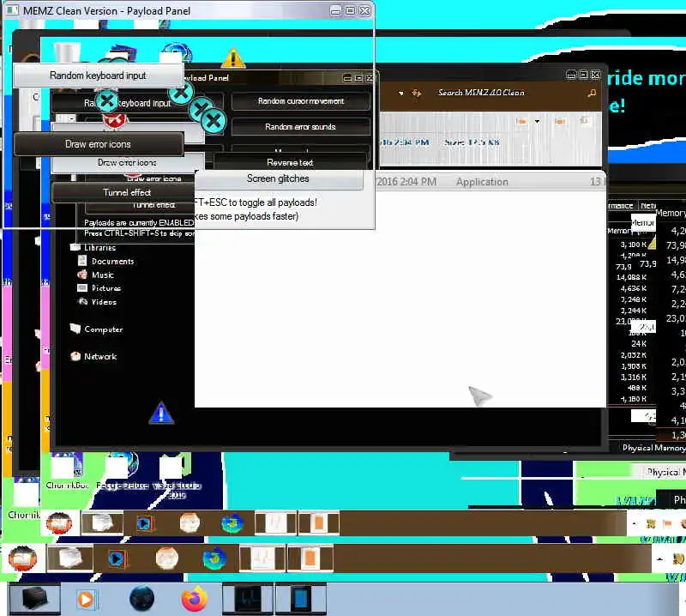Screen dimensions: 686x616
Task: Click the Network icon in navigation pane
Action: click(75, 356)
